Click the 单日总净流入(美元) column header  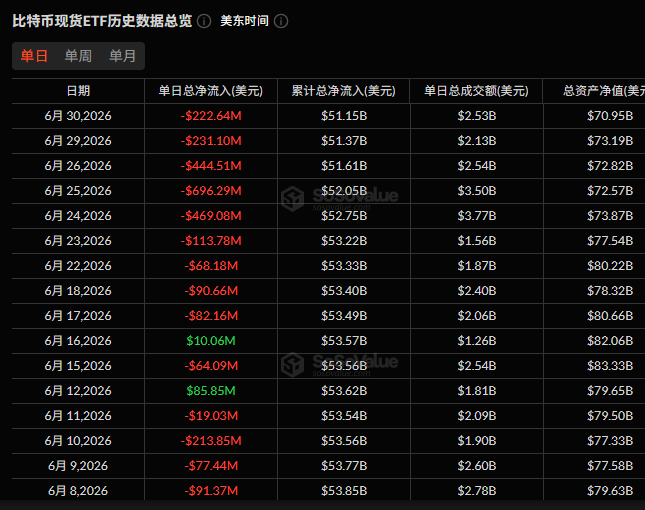pos(211,91)
